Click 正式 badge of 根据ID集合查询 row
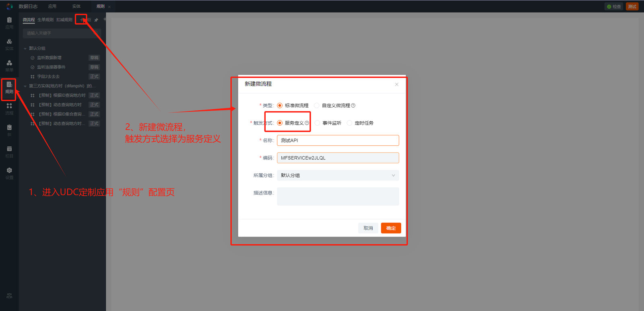This screenshot has height=311, width=644. (x=94, y=114)
